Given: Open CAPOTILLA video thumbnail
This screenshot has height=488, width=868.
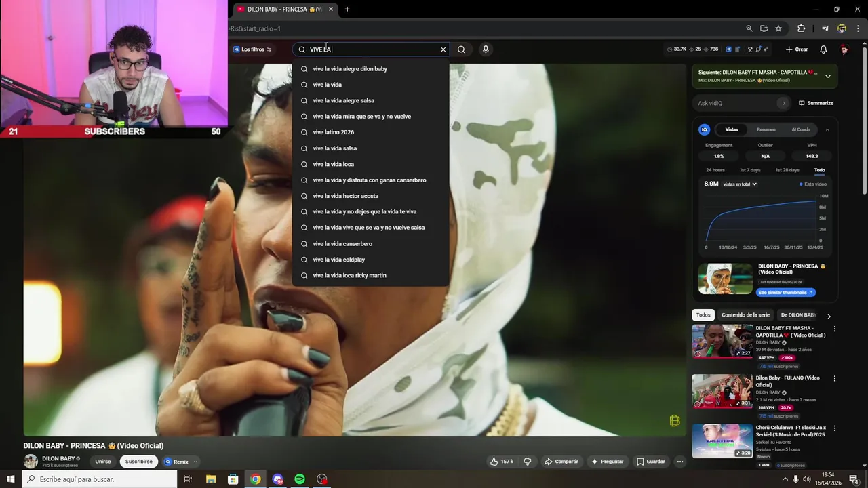Looking at the screenshot, I should click(x=723, y=342).
